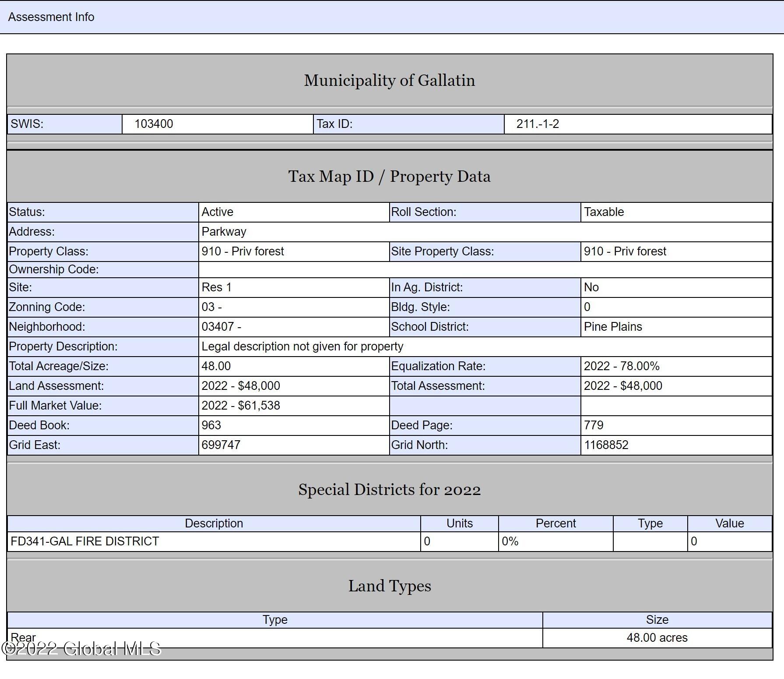Select Deed Page value 779
Image resolution: width=784 pixels, height=679 pixels.
(x=594, y=425)
